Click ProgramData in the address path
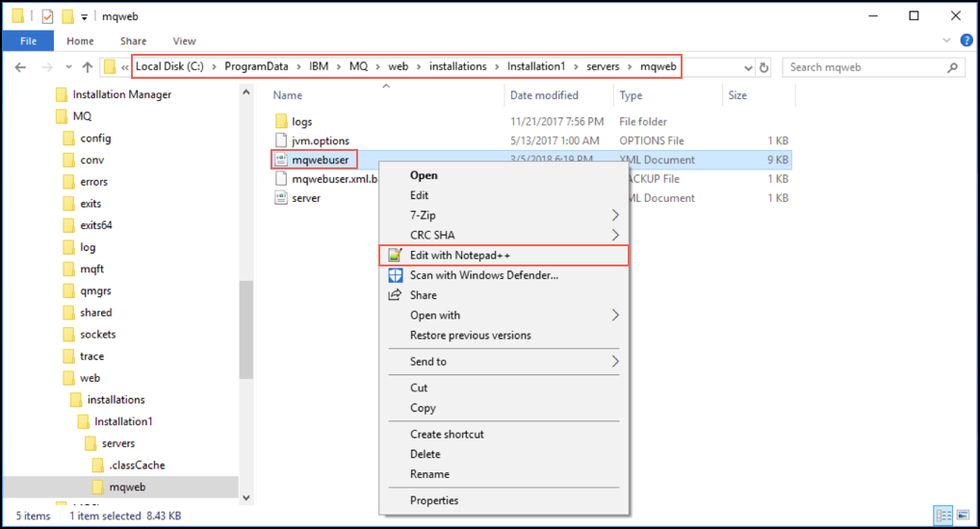This screenshot has width=980, height=529. click(256, 66)
